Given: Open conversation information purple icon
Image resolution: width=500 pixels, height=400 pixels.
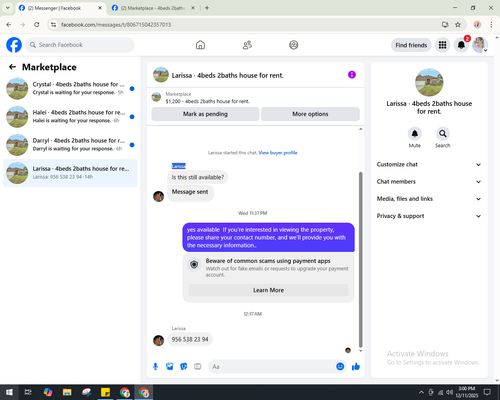Looking at the screenshot, I should 352,75.
